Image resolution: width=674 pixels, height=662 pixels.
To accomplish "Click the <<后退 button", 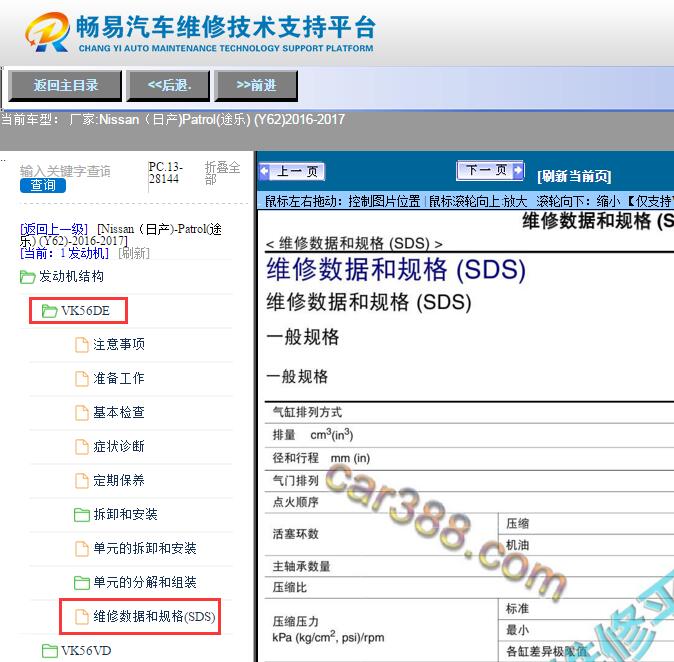I will (x=168, y=86).
